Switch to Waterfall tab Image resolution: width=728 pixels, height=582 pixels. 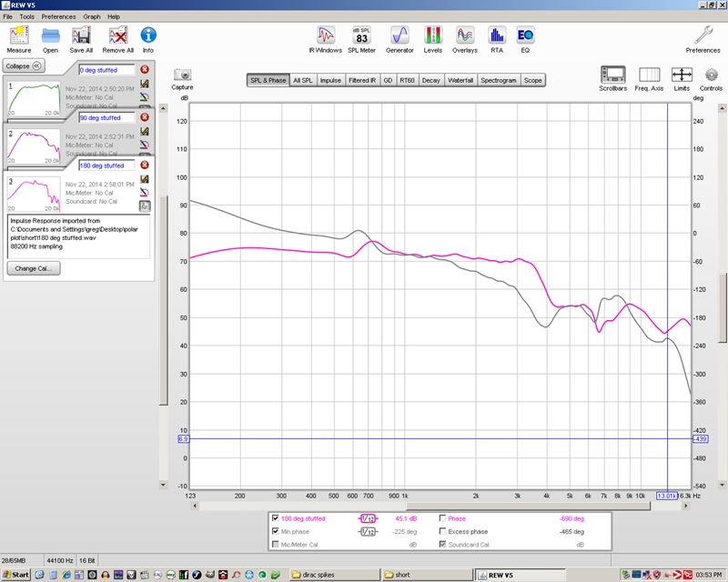[x=460, y=80]
